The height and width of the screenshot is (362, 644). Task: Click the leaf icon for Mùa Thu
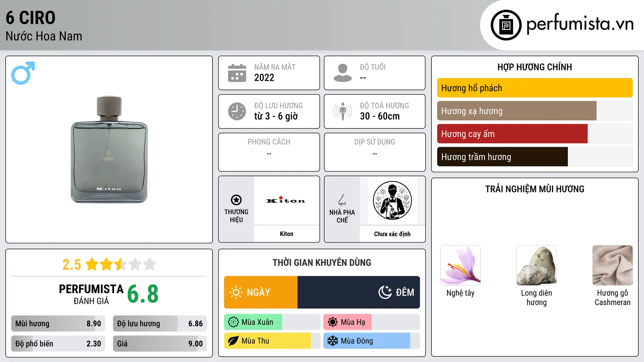point(233,341)
